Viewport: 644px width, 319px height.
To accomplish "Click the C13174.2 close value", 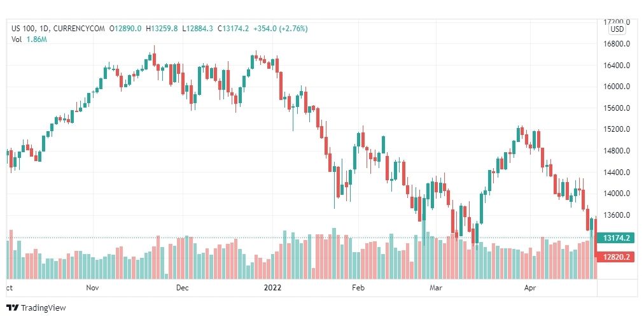I will click(x=233, y=29).
